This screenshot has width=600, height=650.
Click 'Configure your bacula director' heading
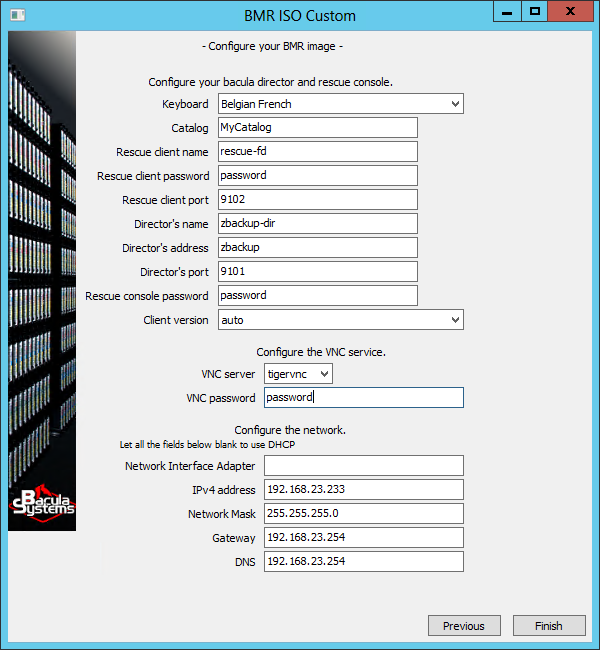tap(270, 82)
